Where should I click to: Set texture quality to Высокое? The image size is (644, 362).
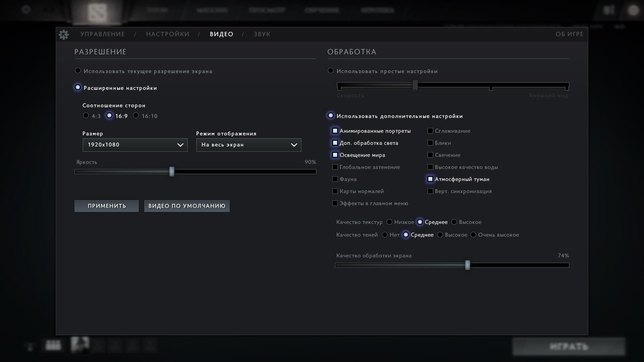[454, 222]
